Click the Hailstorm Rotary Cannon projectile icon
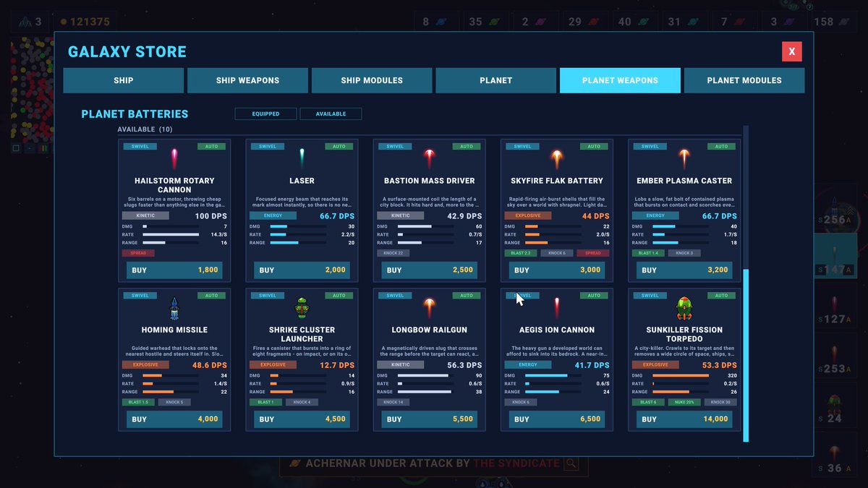The height and width of the screenshot is (488, 868). coord(174,159)
